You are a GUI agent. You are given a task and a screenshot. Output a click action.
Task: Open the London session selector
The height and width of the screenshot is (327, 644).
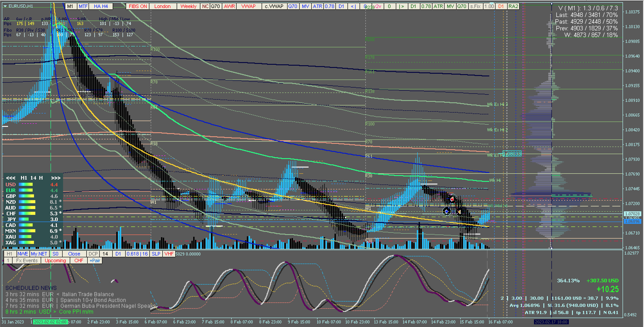[x=163, y=6]
